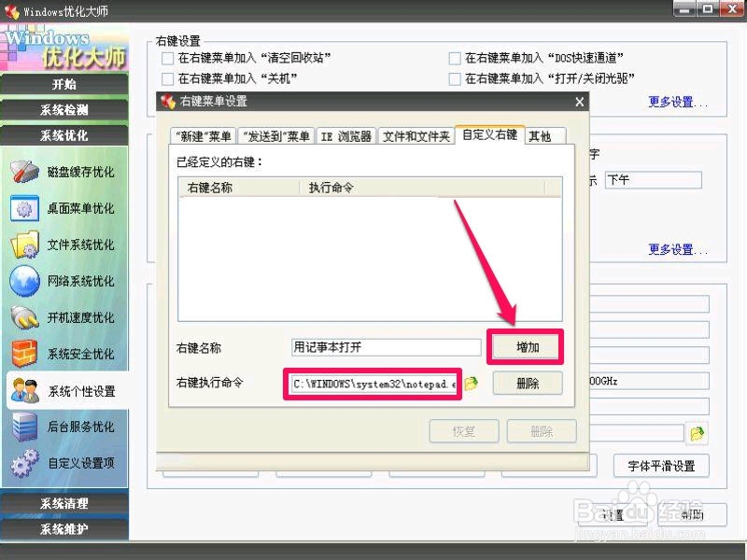Click Windows优化大师 title bar logo icon
Image resolution: width=747 pixels, height=560 pixels.
click(x=11, y=11)
